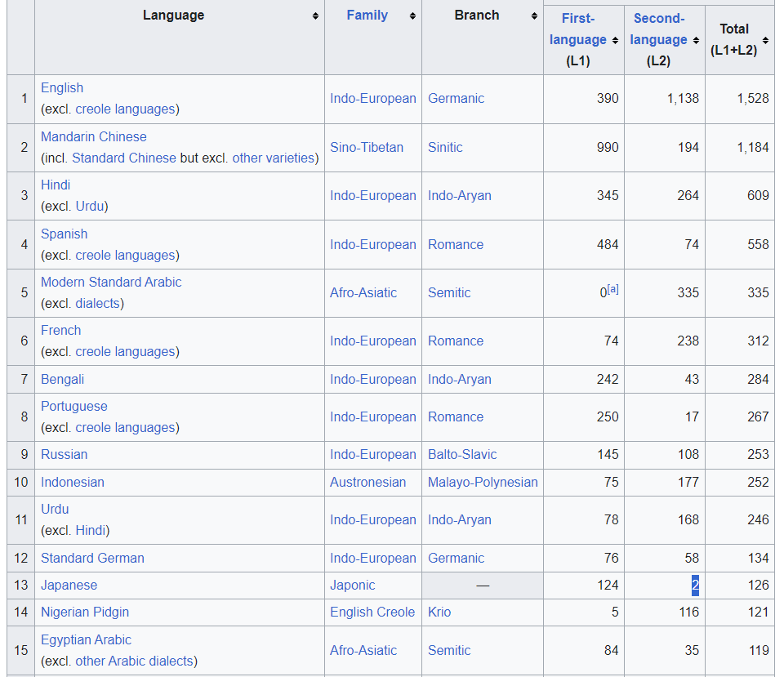This screenshot has width=784, height=677.
Task: Open the Bengali language link
Action: click(x=63, y=380)
